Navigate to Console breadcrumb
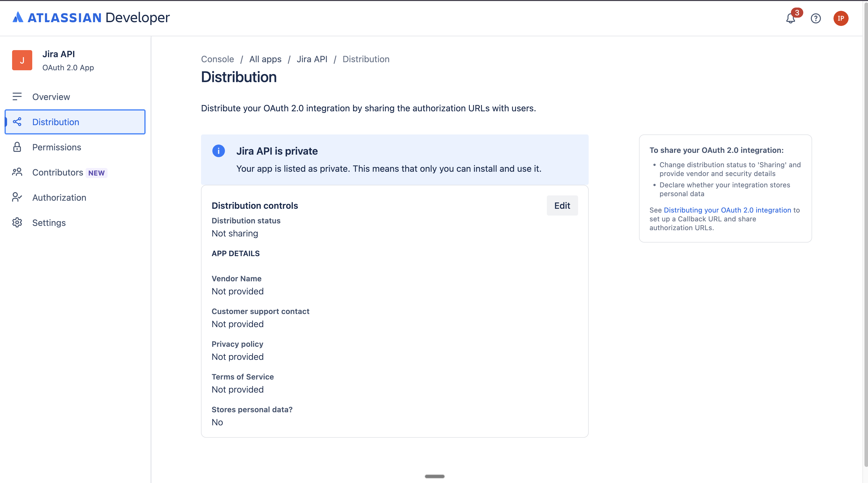Image resolution: width=868 pixels, height=483 pixels. pyautogui.click(x=217, y=59)
